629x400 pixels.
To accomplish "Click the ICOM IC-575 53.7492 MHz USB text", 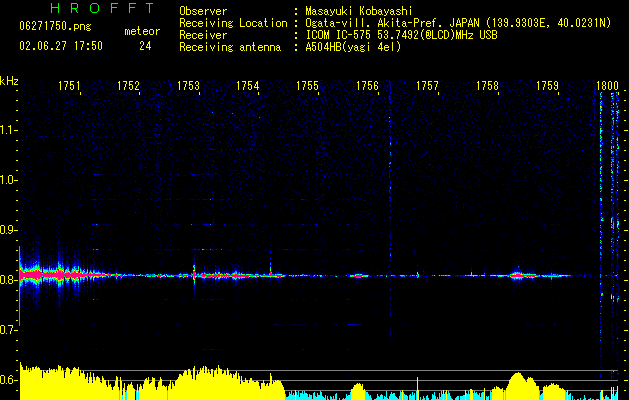I will tap(401, 35).
